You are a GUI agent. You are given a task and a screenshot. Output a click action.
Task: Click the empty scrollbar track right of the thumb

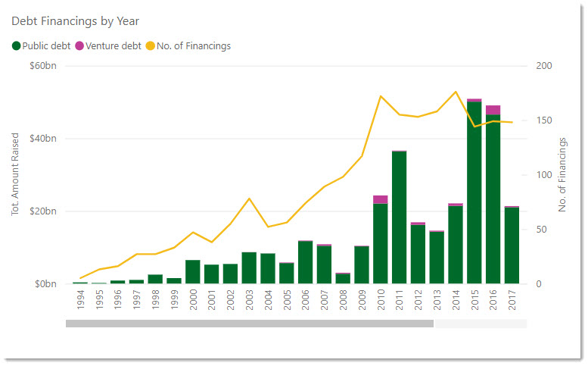coord(481,324)
